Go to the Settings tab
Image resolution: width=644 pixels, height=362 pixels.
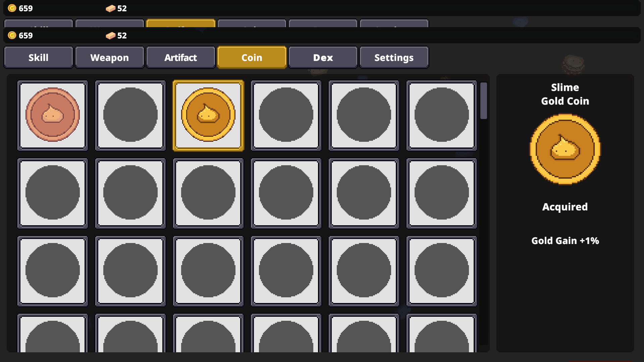point(394,58)
